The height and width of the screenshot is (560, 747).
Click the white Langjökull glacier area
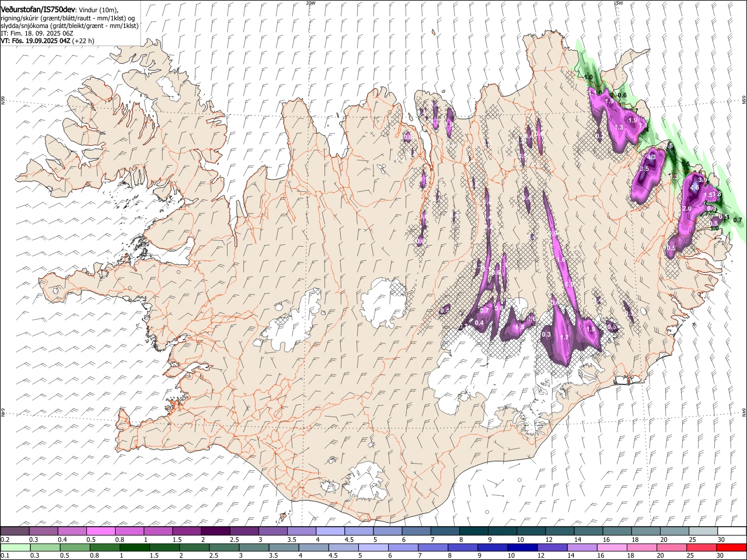[x=292, y=322]
